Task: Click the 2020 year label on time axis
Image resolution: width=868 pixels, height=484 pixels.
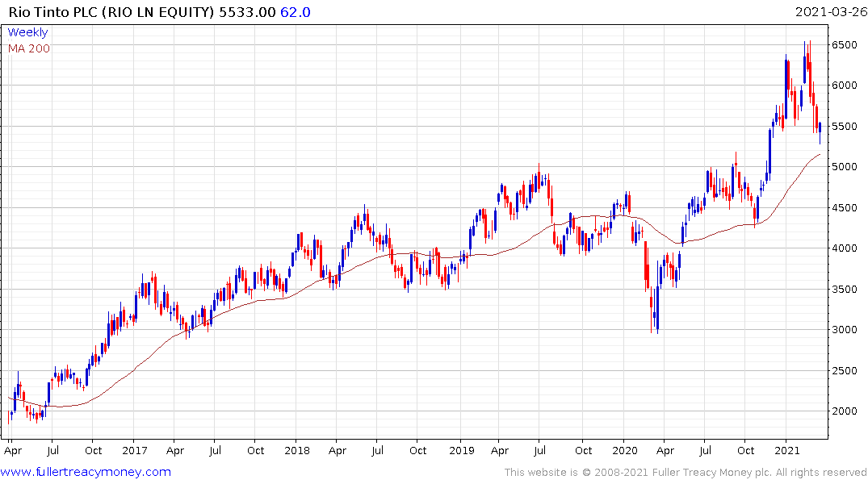Action: pyautogui.click(x=624, y=450)
